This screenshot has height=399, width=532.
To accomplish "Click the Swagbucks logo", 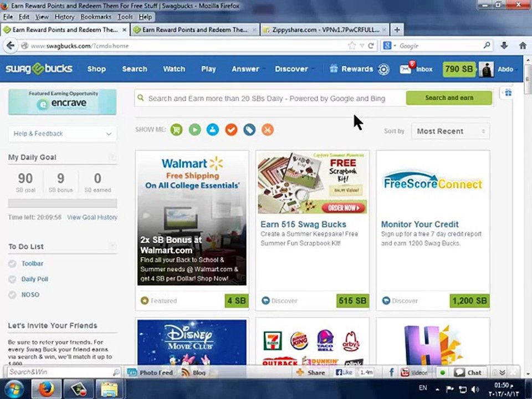I will pos(39,69).
